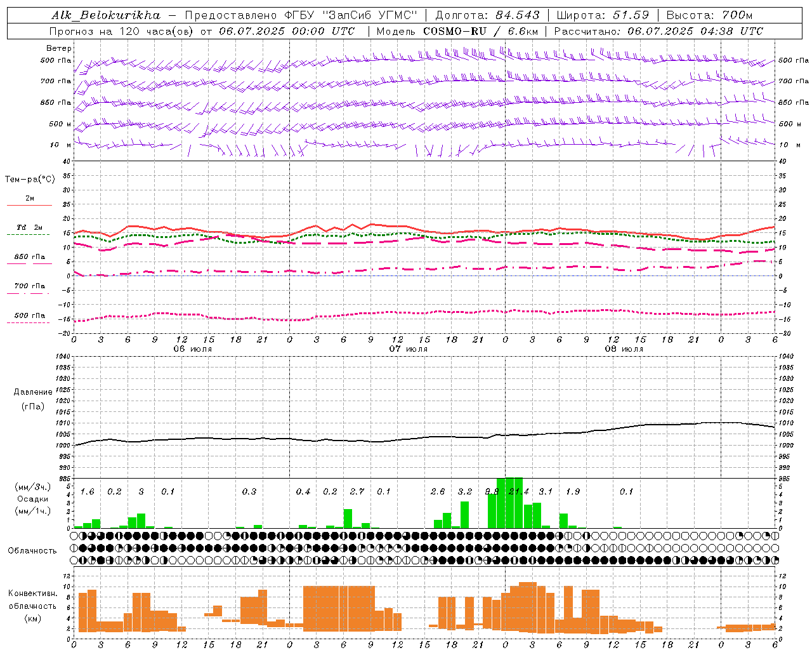Click the precipitation value 1.6
The height and width of the screenshot is (650, 812).
(87, 492)
